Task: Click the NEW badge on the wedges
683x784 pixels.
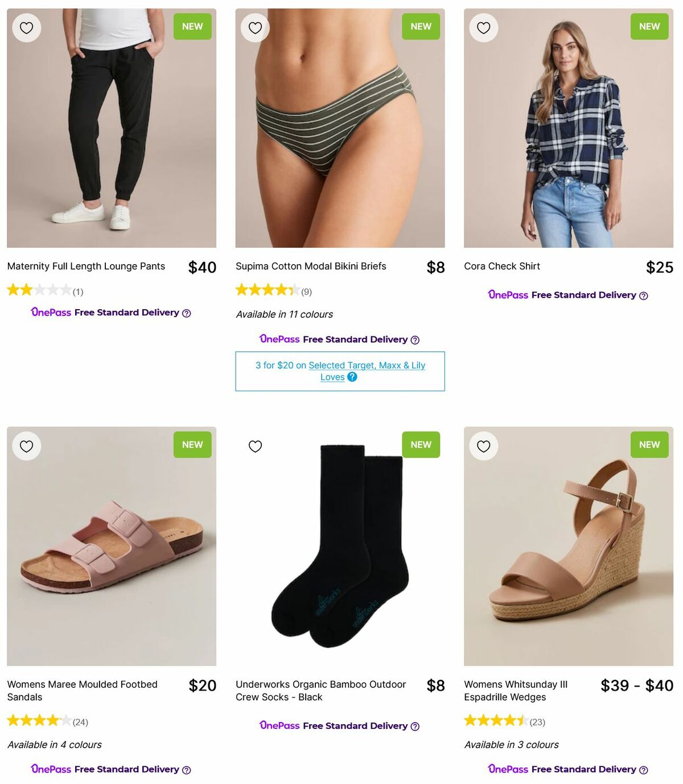Action: pyautogui.click(x=649, y=445)
